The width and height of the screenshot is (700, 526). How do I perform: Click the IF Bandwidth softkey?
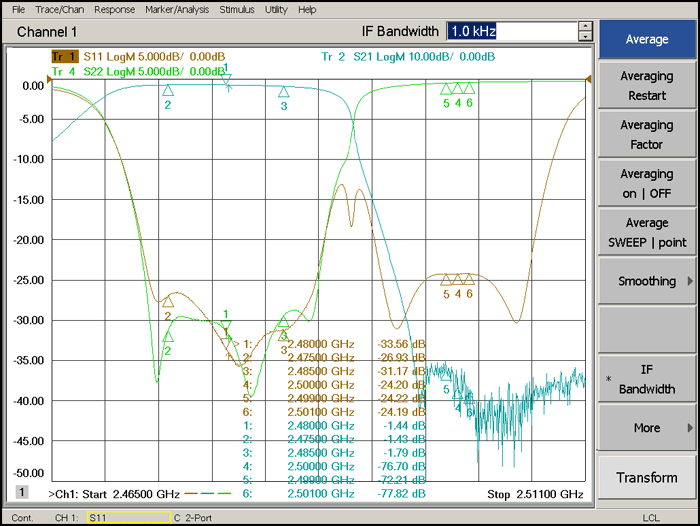coord(647,379)
